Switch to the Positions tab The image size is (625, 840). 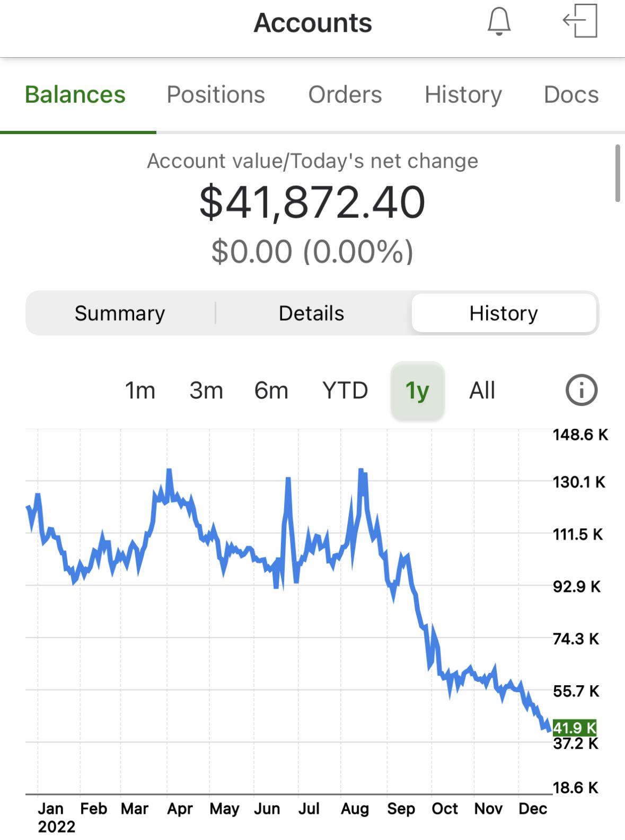(x=216, y=95)
